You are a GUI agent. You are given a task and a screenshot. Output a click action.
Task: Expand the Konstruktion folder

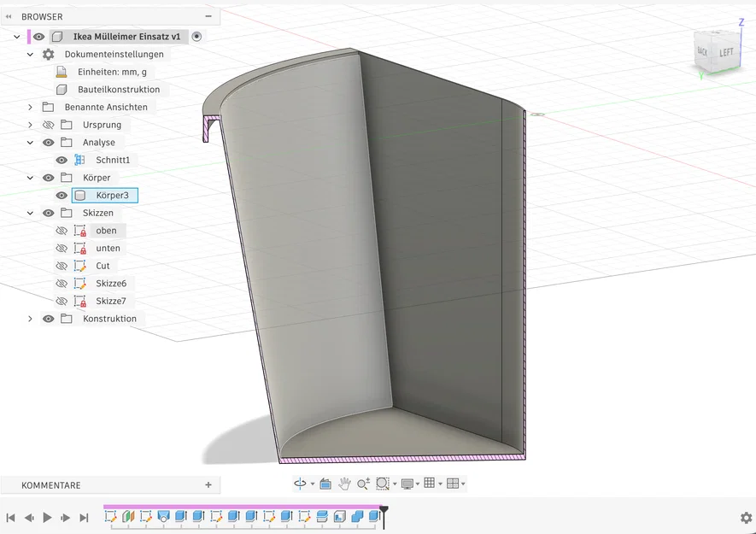pyautogui.click(x=30, y=319)
